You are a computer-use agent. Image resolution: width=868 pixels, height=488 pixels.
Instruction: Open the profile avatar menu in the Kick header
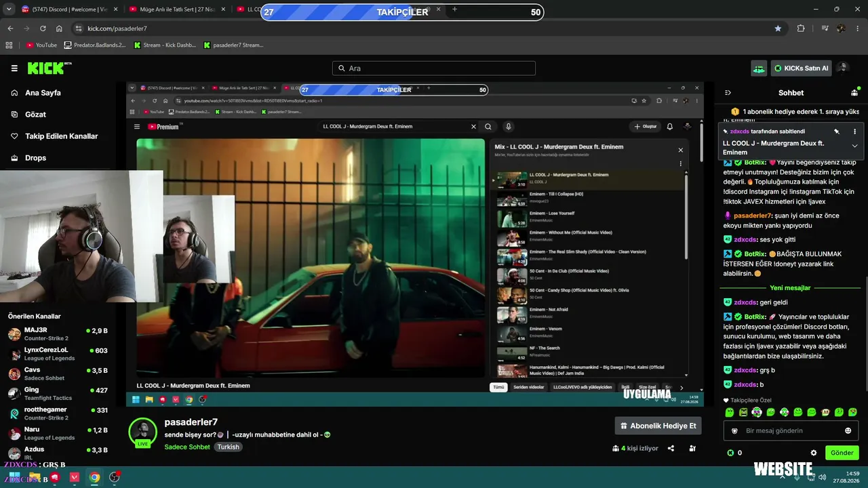pyautogui.click(x=842, y=68)
